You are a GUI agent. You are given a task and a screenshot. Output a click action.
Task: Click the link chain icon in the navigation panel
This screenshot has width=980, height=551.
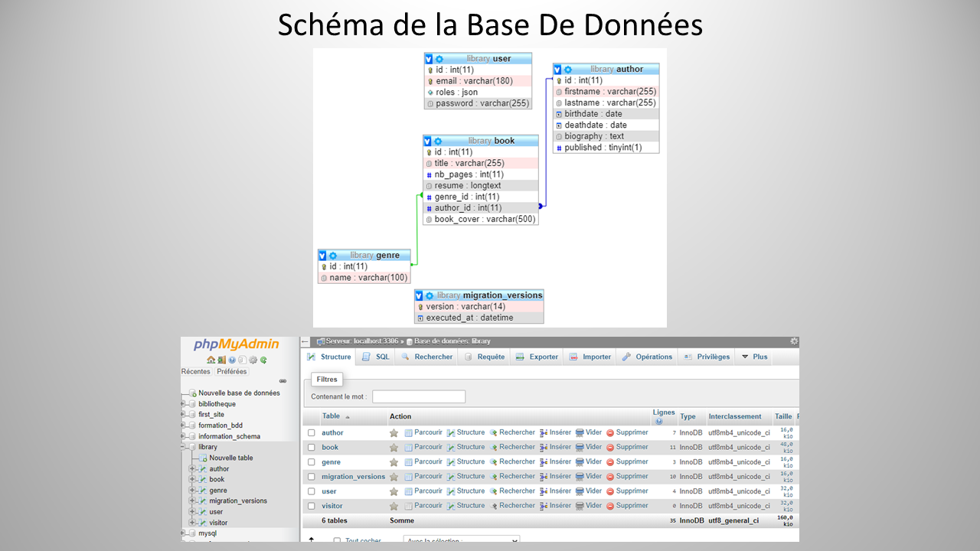[283, 381]
